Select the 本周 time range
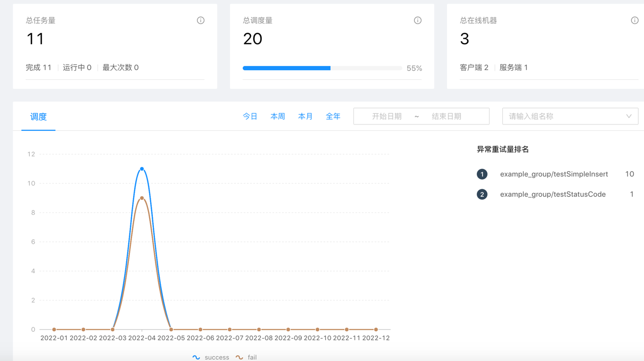The image size is (644, 361). (278, 116)
